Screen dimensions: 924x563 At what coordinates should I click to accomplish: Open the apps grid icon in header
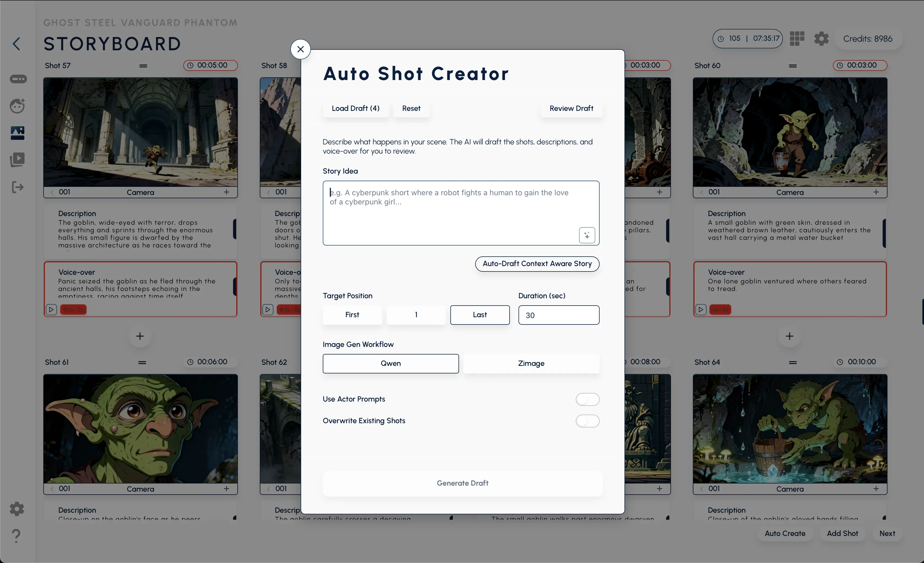click(797, 38)
